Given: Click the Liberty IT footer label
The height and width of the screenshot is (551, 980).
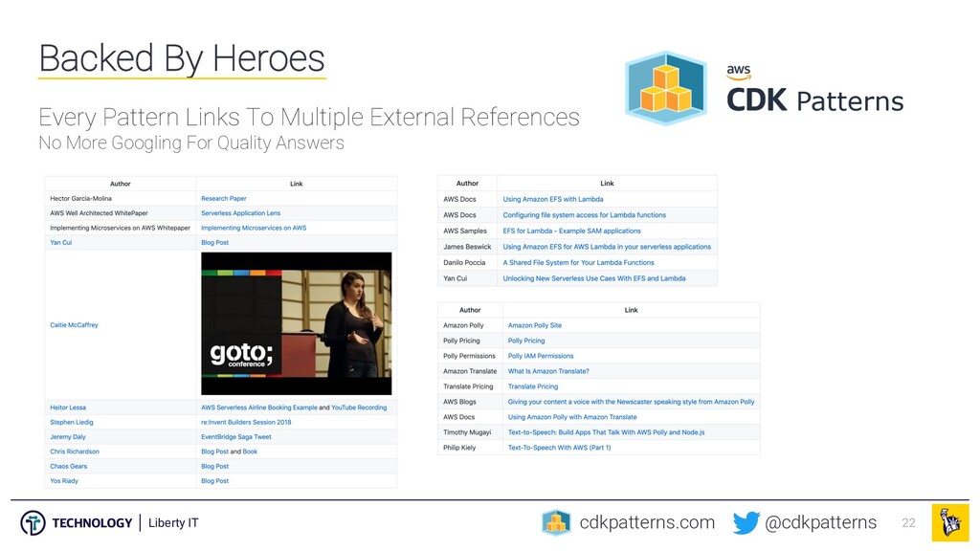Looking at the screenshot, I should coord(173,523).
